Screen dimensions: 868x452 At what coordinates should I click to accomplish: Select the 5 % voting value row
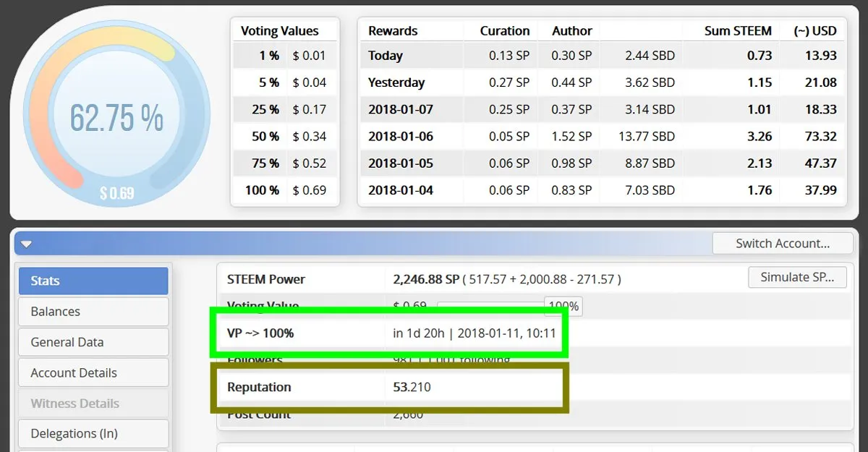[285, 82]
